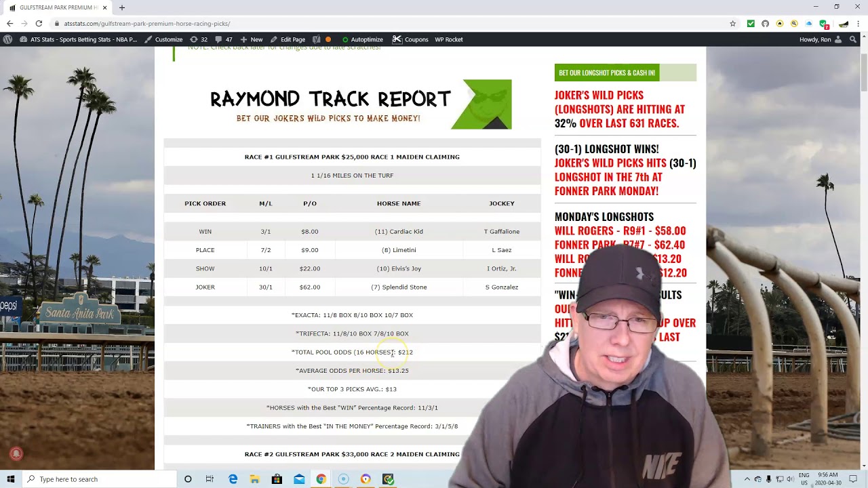The height and width of the screenshot is (488, 868).
Task: Click the (11) Cardiac Kid horse name
Action: coord(399,231)
